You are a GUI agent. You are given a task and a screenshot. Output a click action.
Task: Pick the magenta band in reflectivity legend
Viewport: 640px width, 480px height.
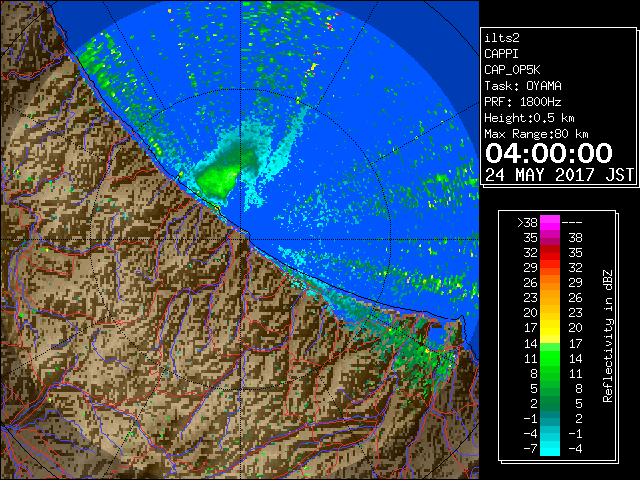click(x=550, y=223)
